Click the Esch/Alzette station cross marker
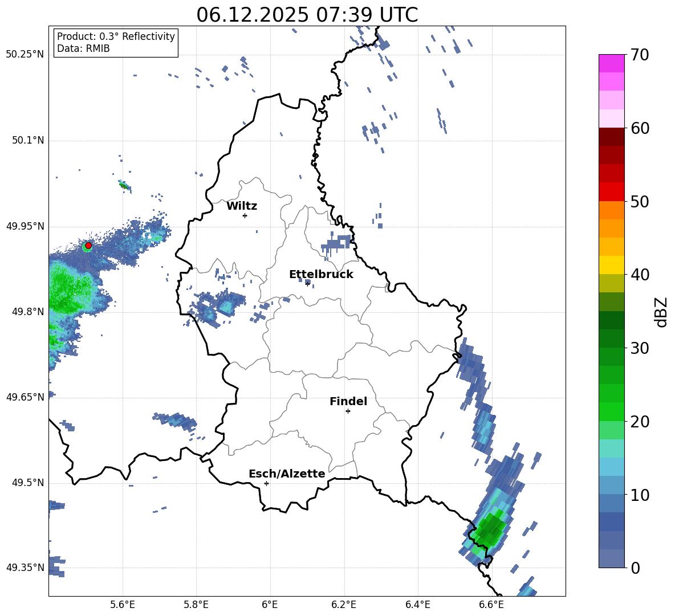The height and width of the screenshot is (616, 675). coord(266,483)
